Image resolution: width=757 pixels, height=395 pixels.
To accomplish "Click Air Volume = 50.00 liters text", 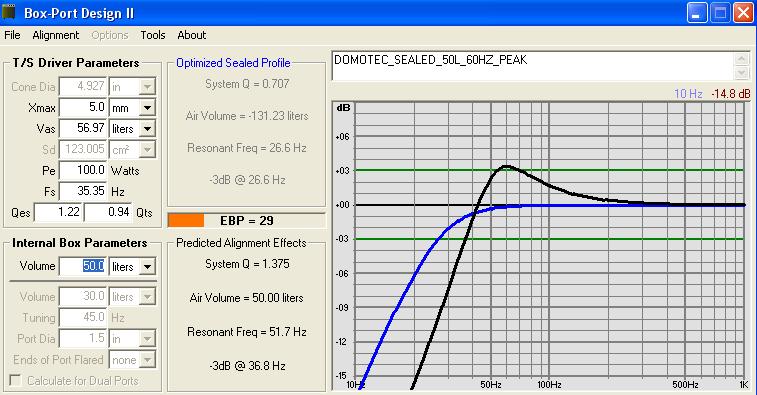I will [x=247, y=298].
